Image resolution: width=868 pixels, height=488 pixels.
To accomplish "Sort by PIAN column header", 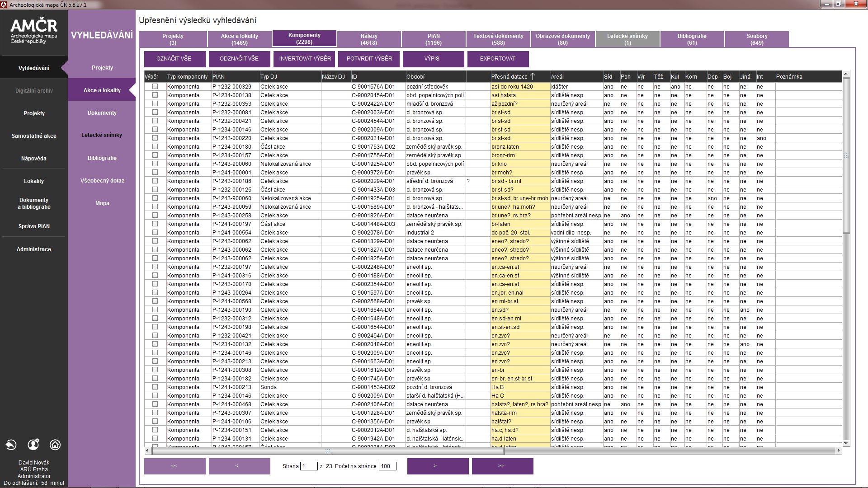I will click(x=236, y=77).
